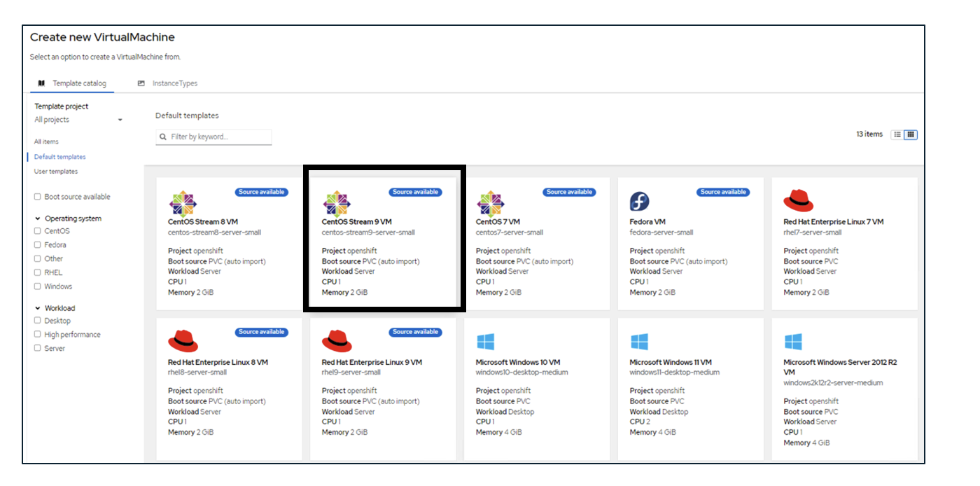Check the Desktop workload filter
This screenshot has width=980, height=486.
pos(38,320)
